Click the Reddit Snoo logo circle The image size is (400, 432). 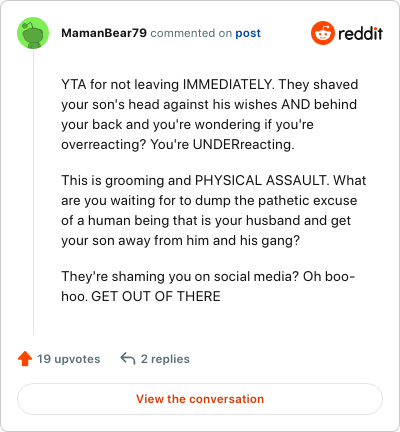tap(323, 33)
